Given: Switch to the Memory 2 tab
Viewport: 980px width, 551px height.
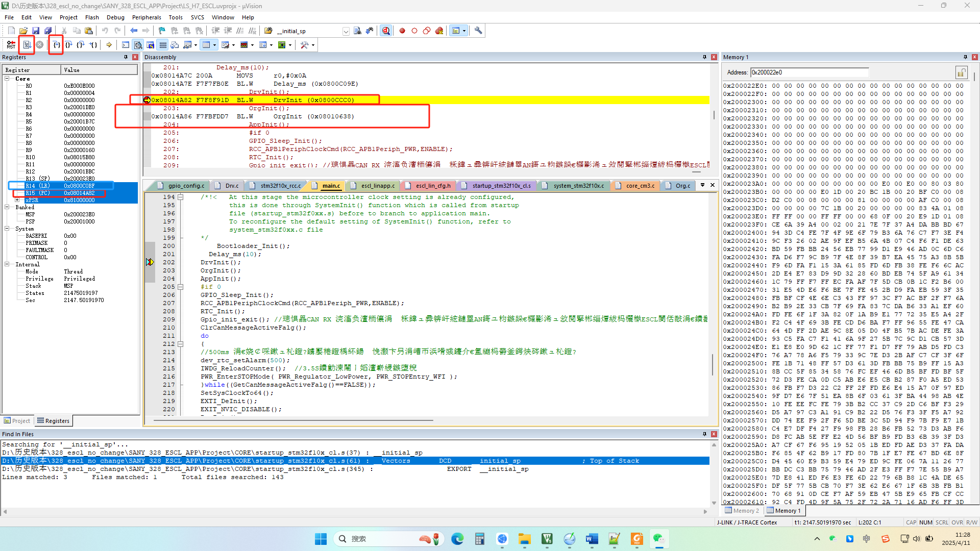Looking at the screenshot, I should pos(742,511).
